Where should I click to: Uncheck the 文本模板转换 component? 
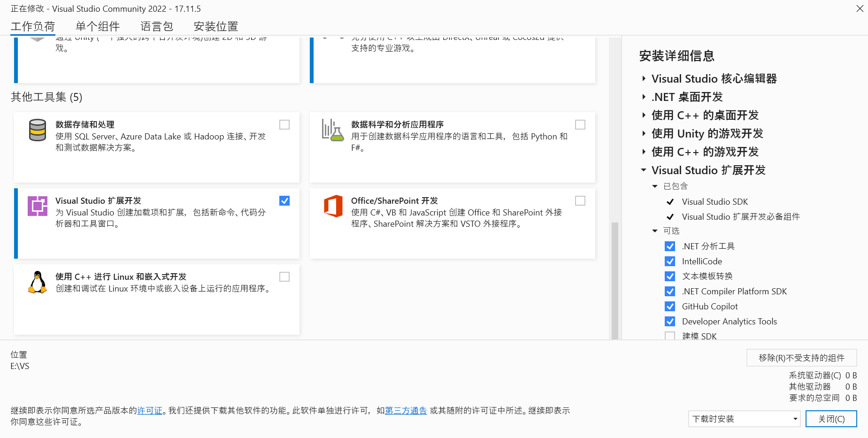pos(670,276)
